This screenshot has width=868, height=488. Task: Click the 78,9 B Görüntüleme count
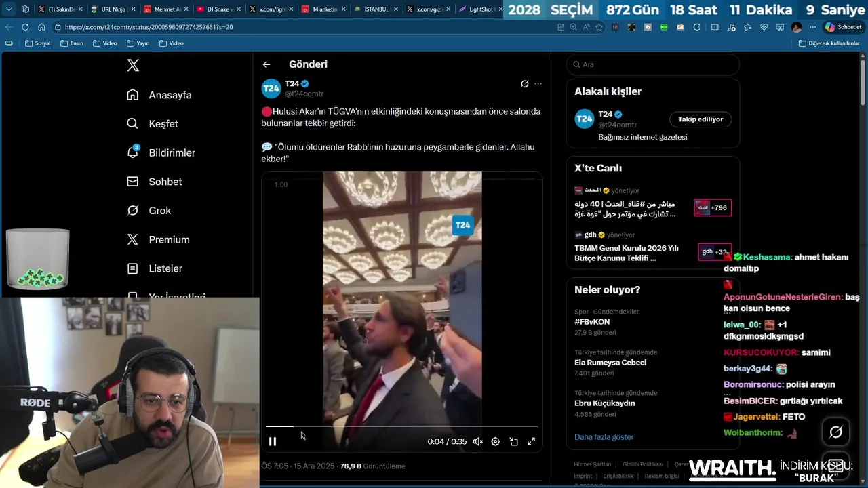pos(372,466)
